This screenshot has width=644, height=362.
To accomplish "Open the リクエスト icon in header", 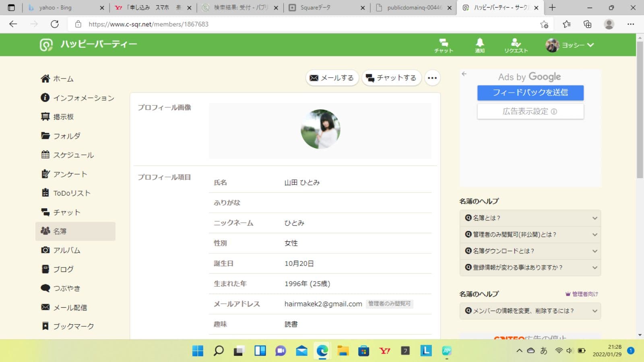I will pyautogui.click(x=516, y=45).
